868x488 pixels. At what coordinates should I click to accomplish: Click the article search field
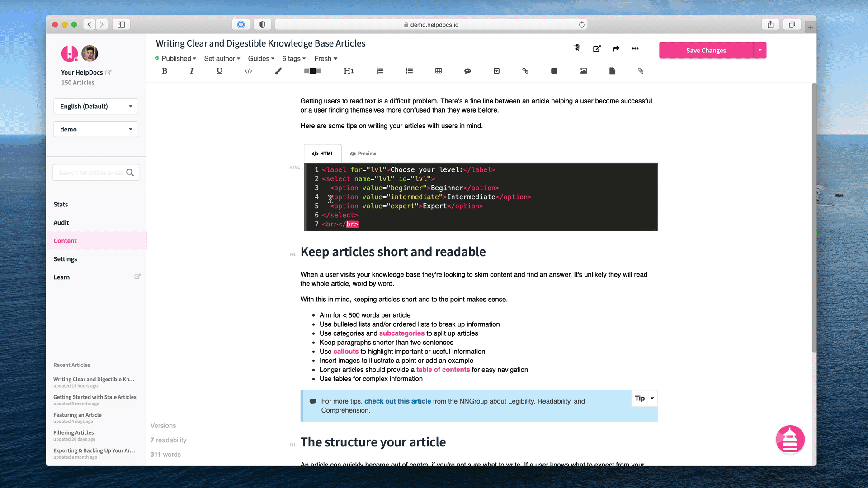point(91,173)
